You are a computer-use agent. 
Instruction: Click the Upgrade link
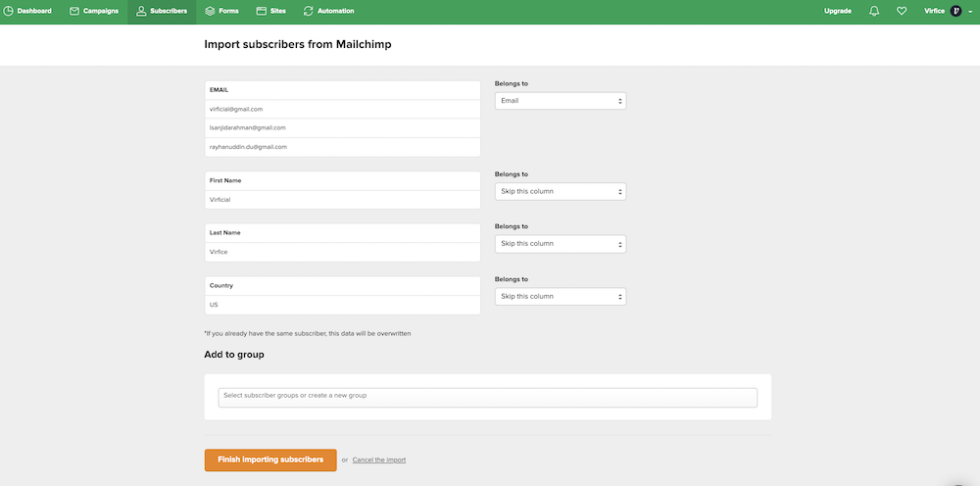(838, 11)
